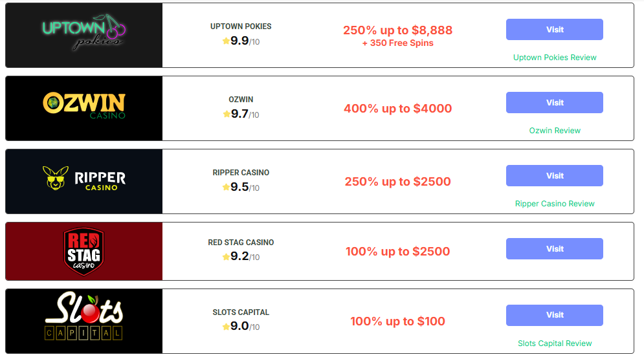Click the star beside Slots Capital 9.0 rating
The image size is (644, 359).
pyautogui.click(x=226, y=326)
